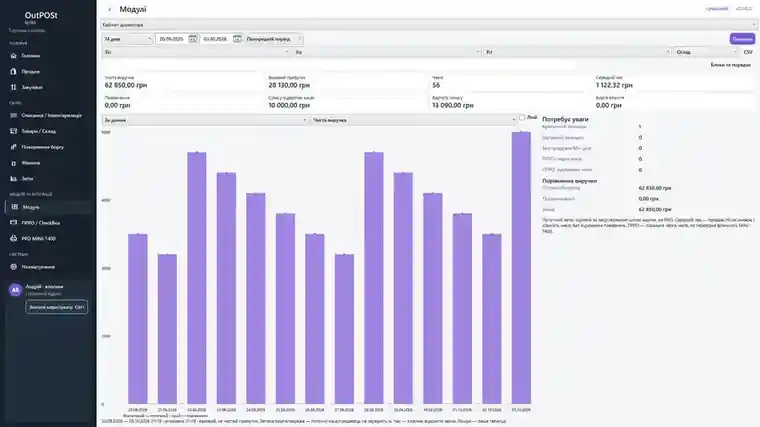Click the Продаж shopping bag icon
The height and width of the screenshot is (427, 760).
point(14,71)
